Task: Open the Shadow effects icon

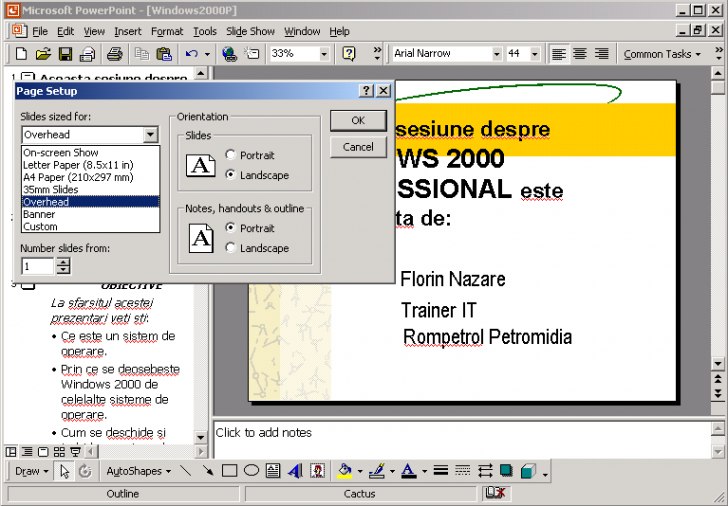Action: [506, 471]
